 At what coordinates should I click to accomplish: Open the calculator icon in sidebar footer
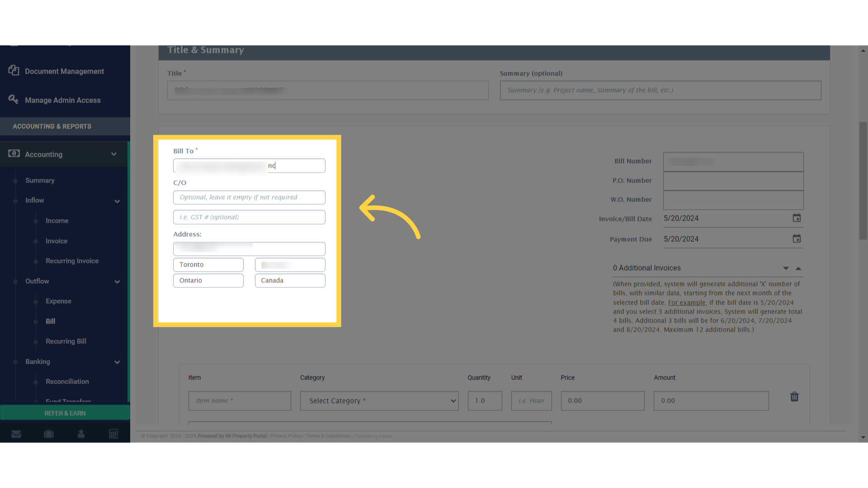click(x=113, y=434)
